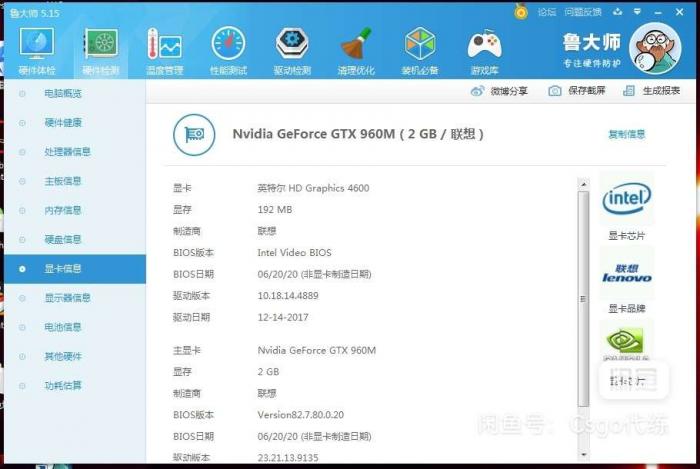Click BIOS version Version82.7.80.0.20

(300, 415)
